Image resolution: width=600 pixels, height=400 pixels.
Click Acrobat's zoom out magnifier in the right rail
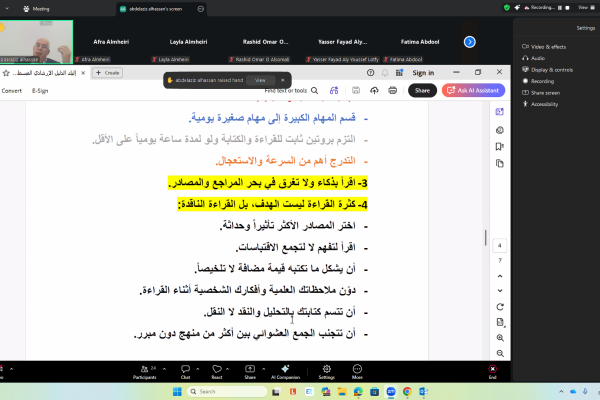click(x=500, y=353)
